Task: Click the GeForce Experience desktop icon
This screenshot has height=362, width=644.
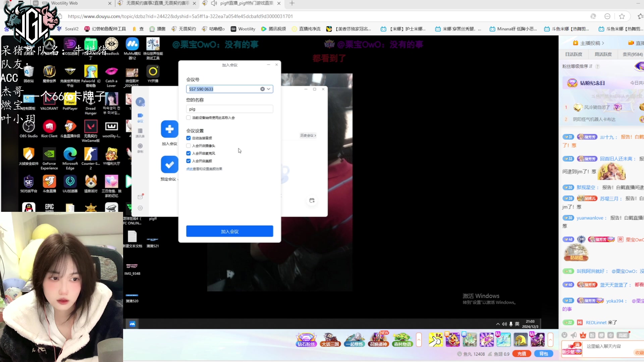Action: (x=49, y=159)
